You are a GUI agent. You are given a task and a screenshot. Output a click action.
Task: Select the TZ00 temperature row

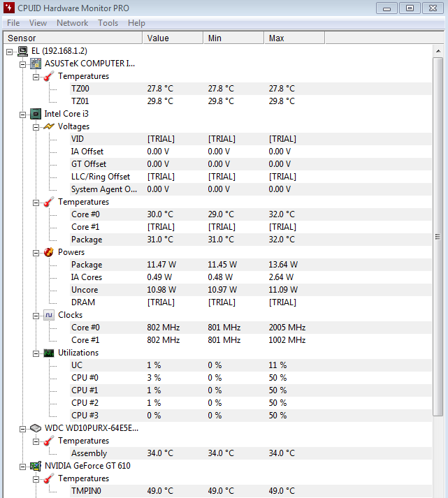251,89
